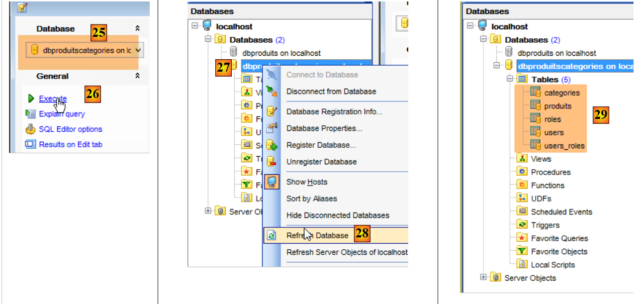Click the Database Registration Info icon
This screenshot has height=304, width=644.
(272, 111)
